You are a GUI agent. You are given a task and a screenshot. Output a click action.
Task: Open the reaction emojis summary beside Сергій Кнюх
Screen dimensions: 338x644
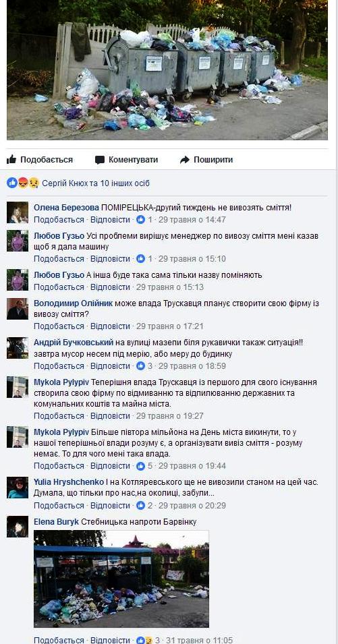pos(23,183)
